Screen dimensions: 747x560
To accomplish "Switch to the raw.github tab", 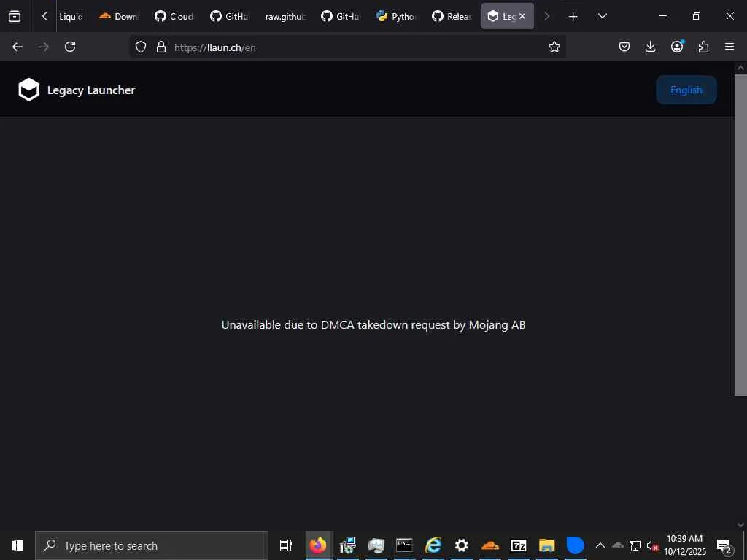I will point(285,16).
